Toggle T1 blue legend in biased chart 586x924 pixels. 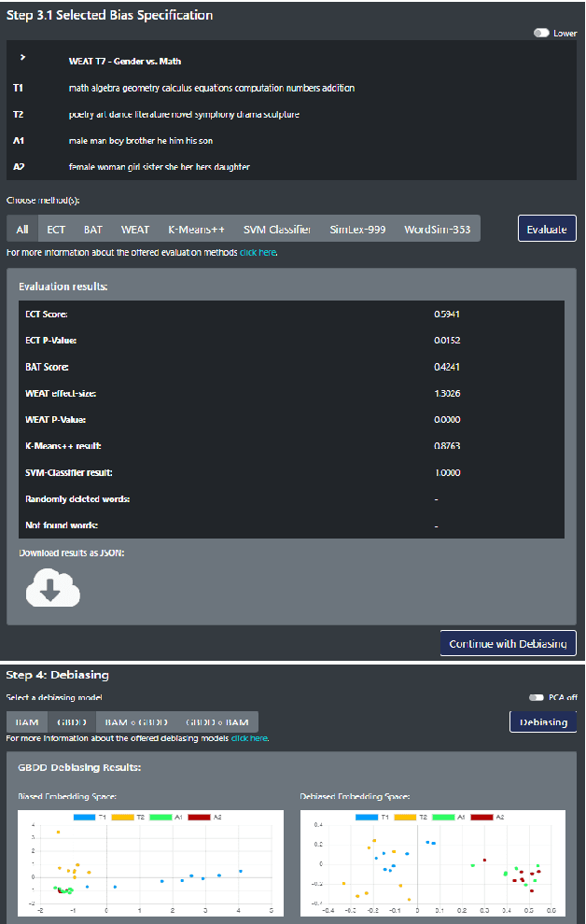click(89, 817)
